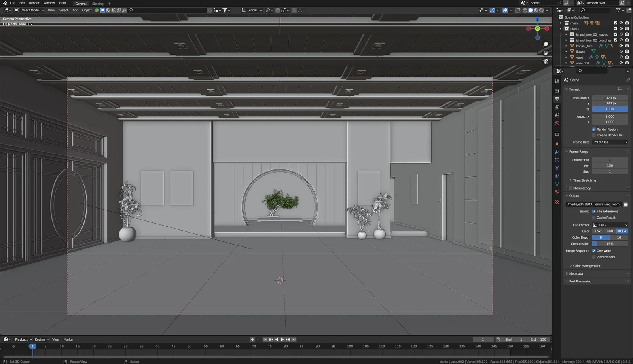Set output color to RGB
The width and height of the screenshot is (633, 364).
tap(610, 231)
